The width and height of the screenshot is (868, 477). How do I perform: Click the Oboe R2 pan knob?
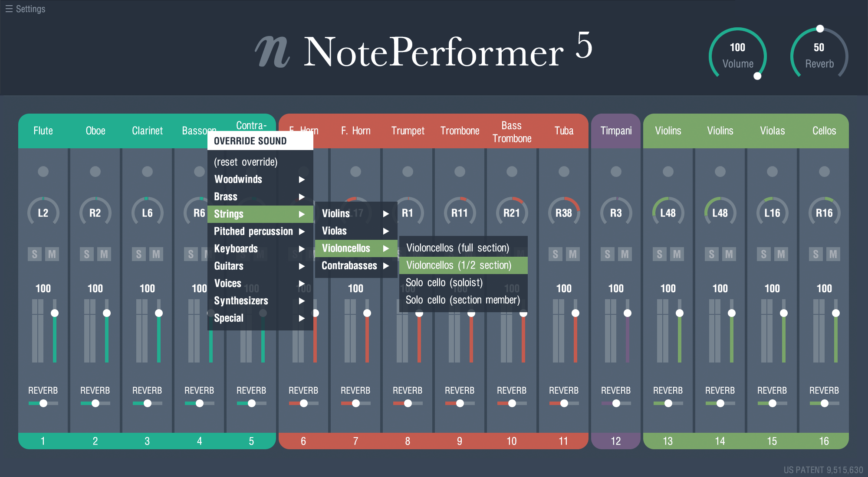coord(95,212)
